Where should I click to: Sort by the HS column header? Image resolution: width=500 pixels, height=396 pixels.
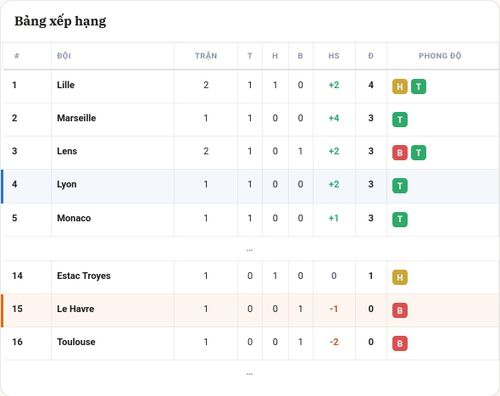pos(334,56)
